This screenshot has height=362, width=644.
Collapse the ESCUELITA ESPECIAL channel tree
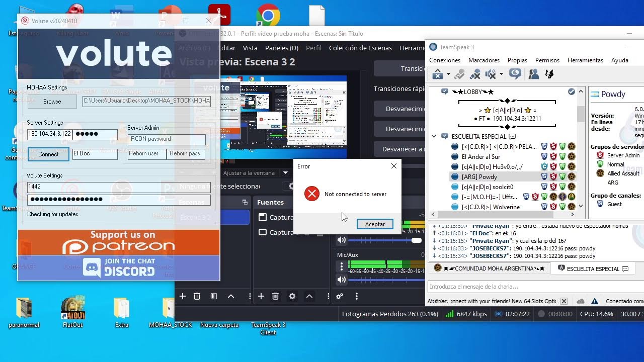434,136
